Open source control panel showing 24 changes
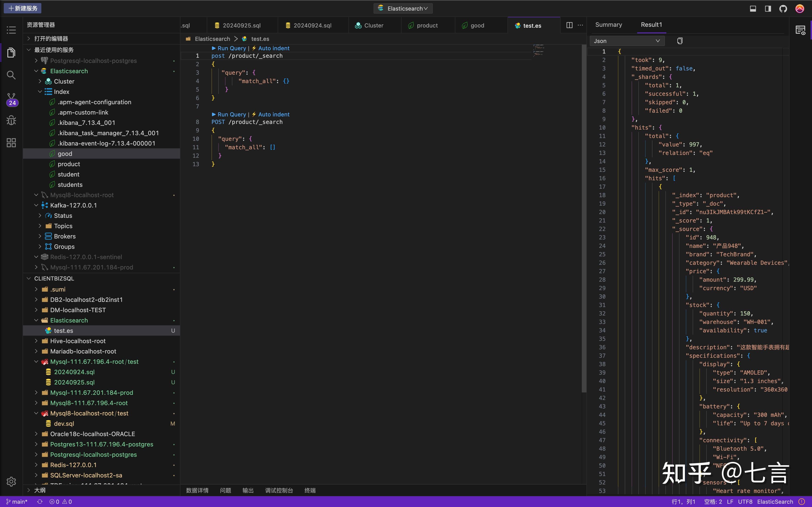This screenshot has height=507, width=812. pyautogui.click(x=11, y=98)
